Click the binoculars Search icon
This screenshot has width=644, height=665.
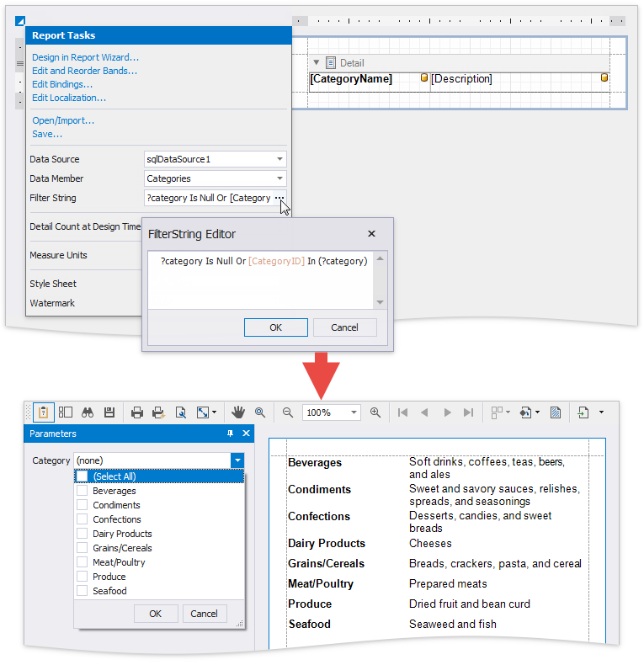click(x=88, y=412)
